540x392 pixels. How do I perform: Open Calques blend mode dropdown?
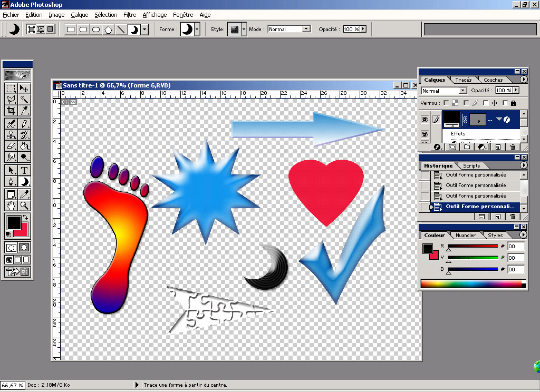(x=463, y=91)
